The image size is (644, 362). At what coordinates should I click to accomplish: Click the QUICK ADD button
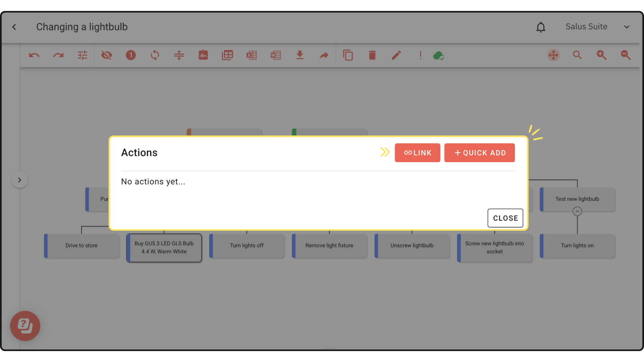point(479,153)
